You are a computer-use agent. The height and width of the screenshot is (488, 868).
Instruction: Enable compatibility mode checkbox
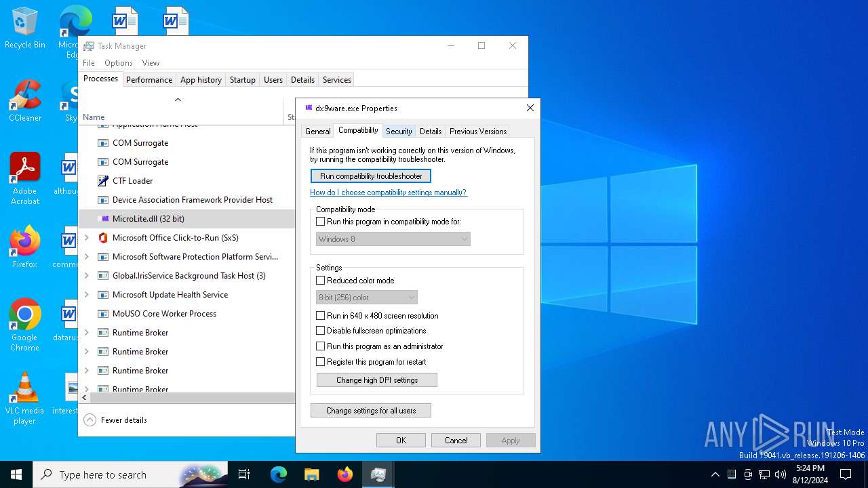(321, 222)
